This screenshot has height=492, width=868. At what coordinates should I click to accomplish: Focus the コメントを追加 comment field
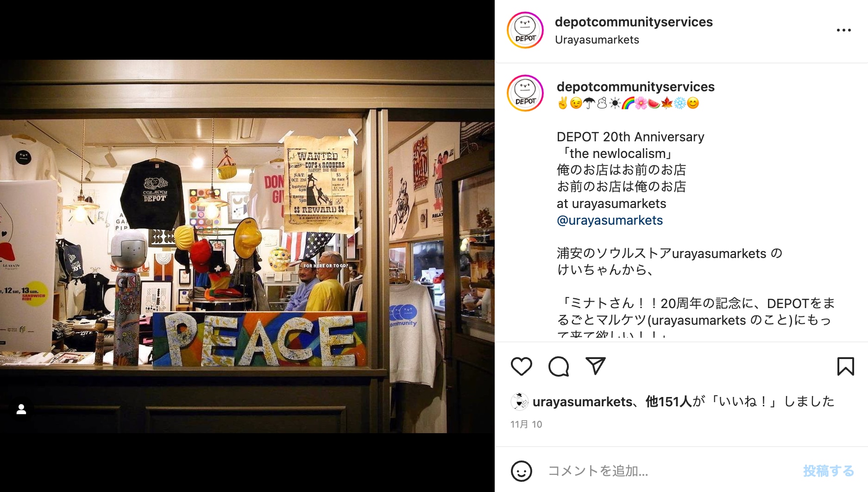[x=669, y=471]
